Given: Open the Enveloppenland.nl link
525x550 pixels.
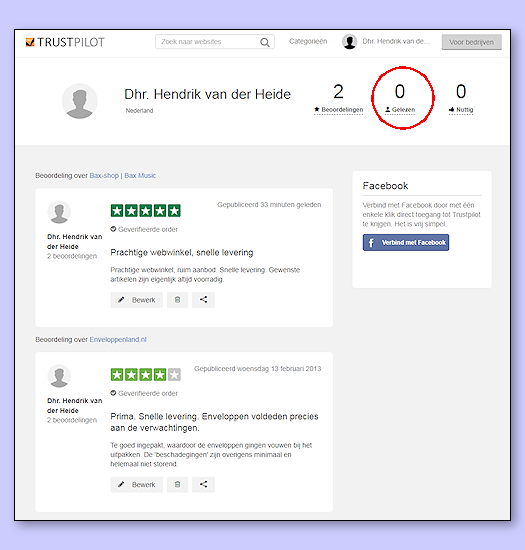Looking at the screenshot, I should (x=118, y=340).
